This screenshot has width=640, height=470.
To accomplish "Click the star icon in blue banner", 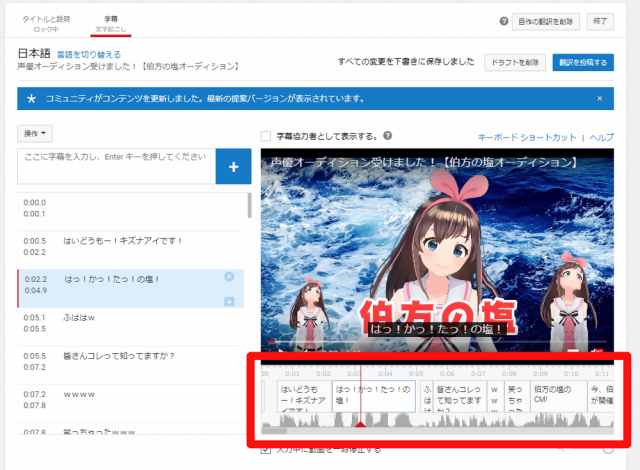I will coord(31,99).
